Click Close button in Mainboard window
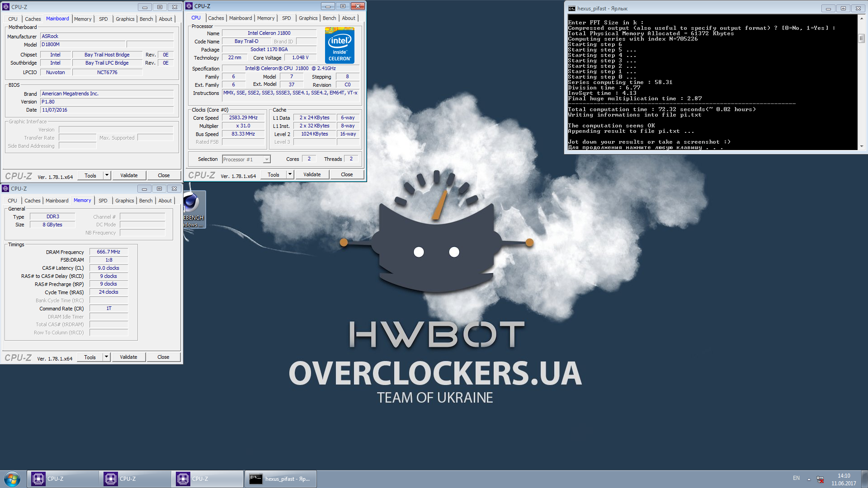This screenshot has height=488, width=868. (x=164, y=175)
